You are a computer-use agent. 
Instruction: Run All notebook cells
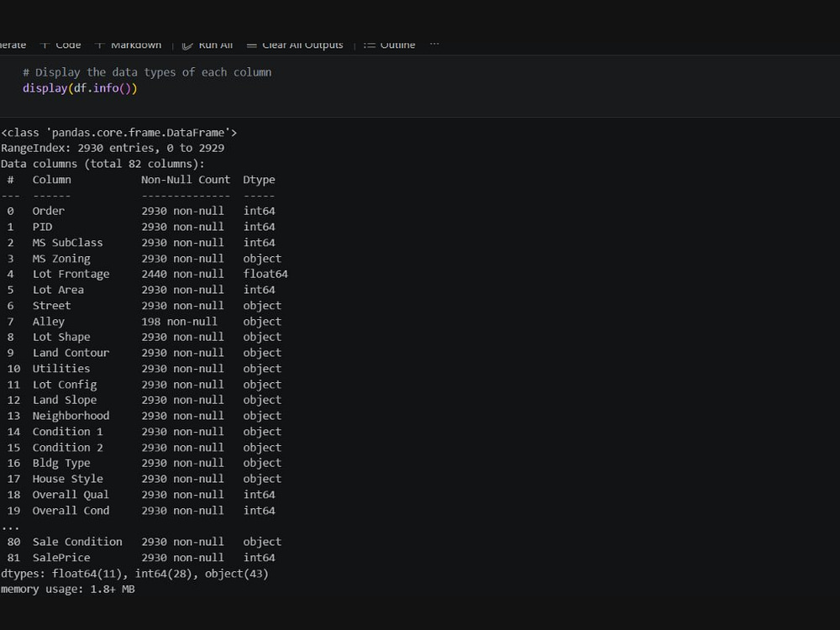tap(207, 45)
